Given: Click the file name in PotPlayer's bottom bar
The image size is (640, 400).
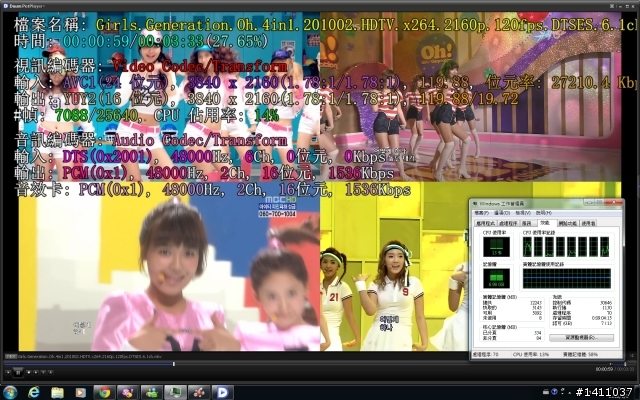Looking at the screenshot, I should pyautogui.click(x=88, y=356).
